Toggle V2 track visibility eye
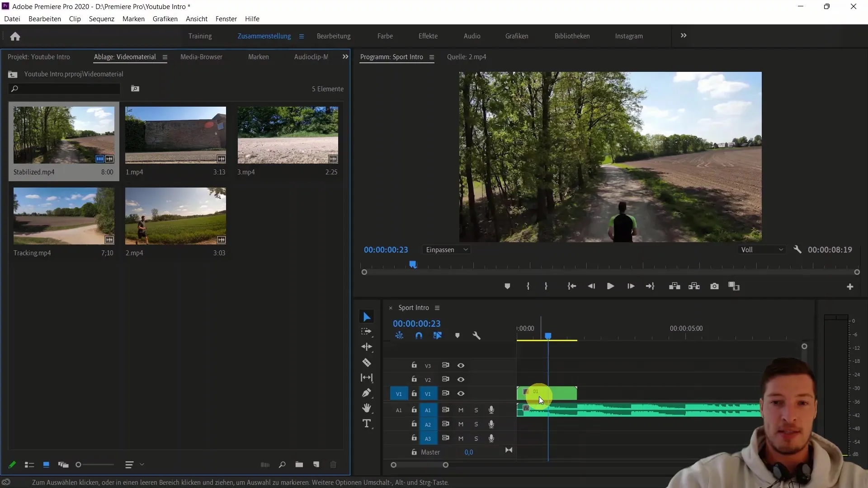The width and height of the screenshot is (868, 488). 461,380
